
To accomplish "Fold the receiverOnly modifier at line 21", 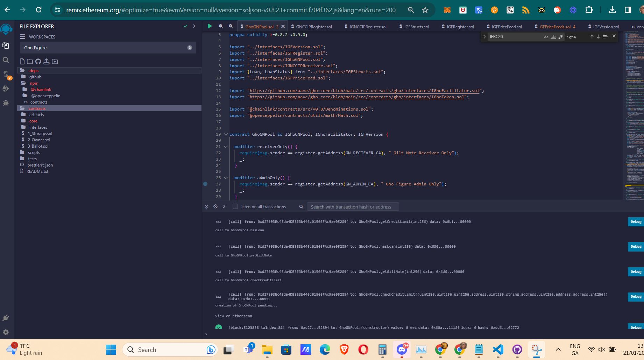I will pos(226,147).
